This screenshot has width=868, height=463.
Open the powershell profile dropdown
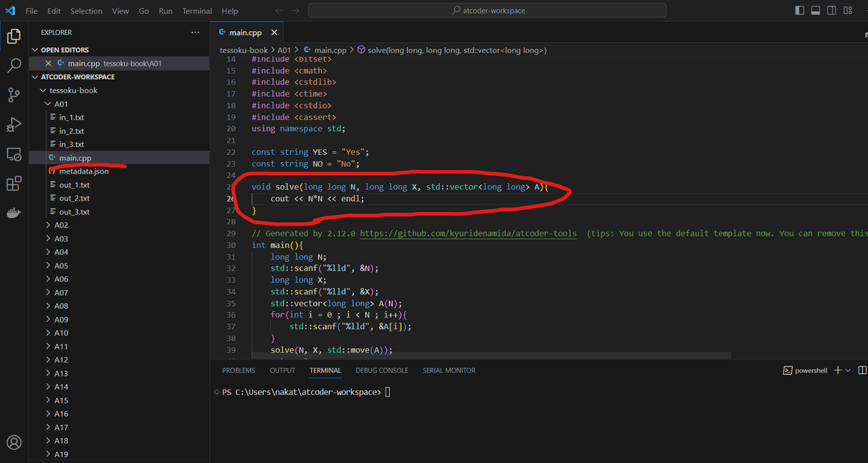point(846,370)
